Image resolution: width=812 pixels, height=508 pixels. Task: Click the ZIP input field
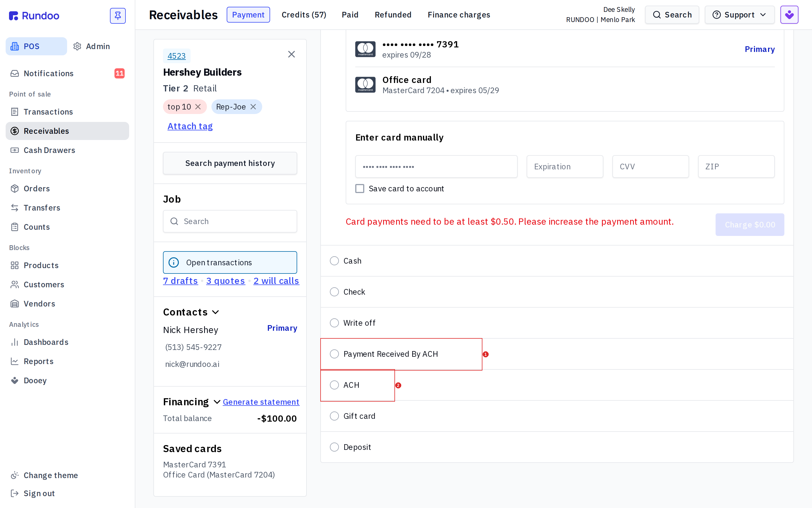(736, 167)
